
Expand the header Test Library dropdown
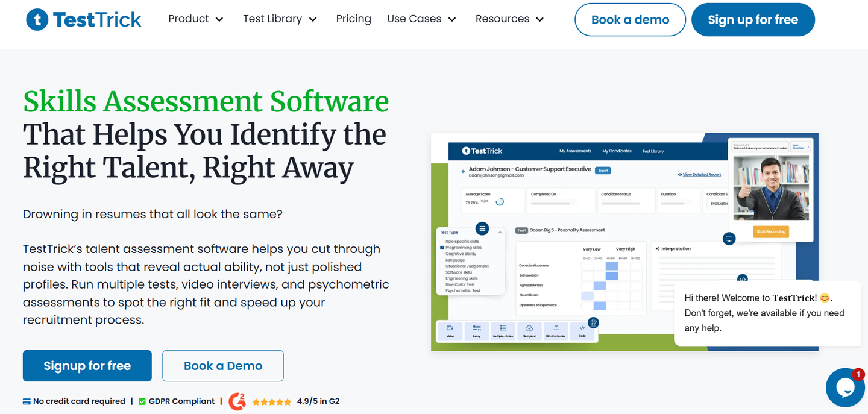tap(280, 19)
